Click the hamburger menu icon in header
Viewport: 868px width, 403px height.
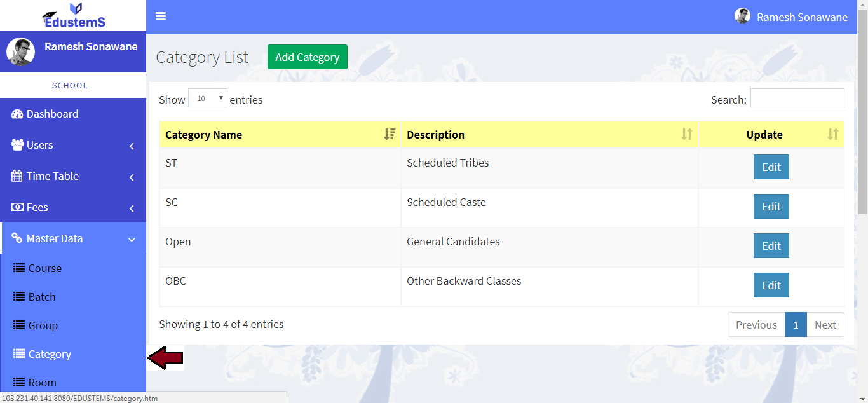161,17
